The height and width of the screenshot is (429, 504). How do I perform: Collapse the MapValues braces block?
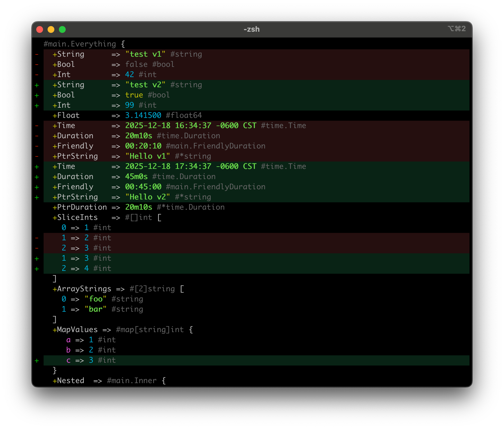coord(191,330)
